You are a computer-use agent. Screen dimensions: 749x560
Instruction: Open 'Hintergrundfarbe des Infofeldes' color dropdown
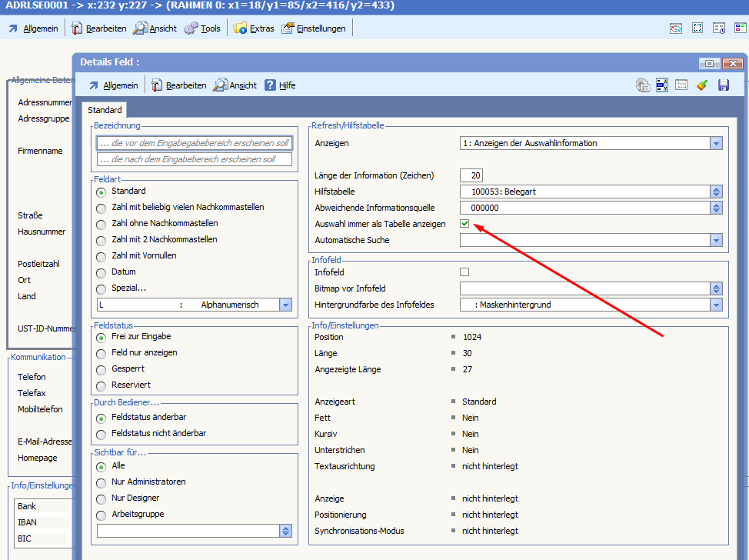[716, 305]
